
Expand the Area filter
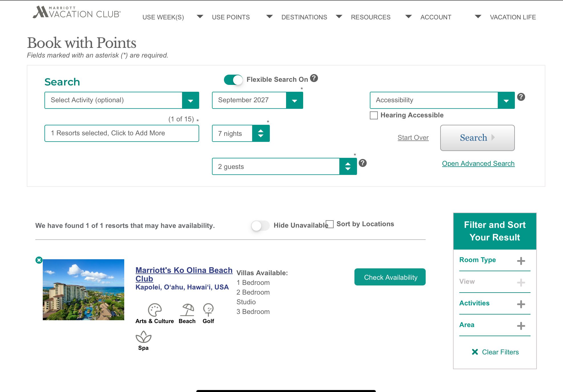495,325
